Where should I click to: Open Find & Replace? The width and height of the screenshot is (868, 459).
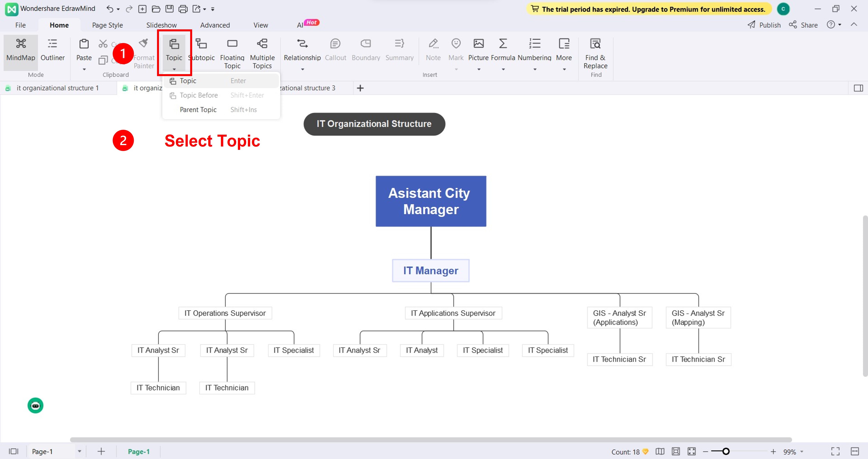pyautogui.click(x=595, y=44)
